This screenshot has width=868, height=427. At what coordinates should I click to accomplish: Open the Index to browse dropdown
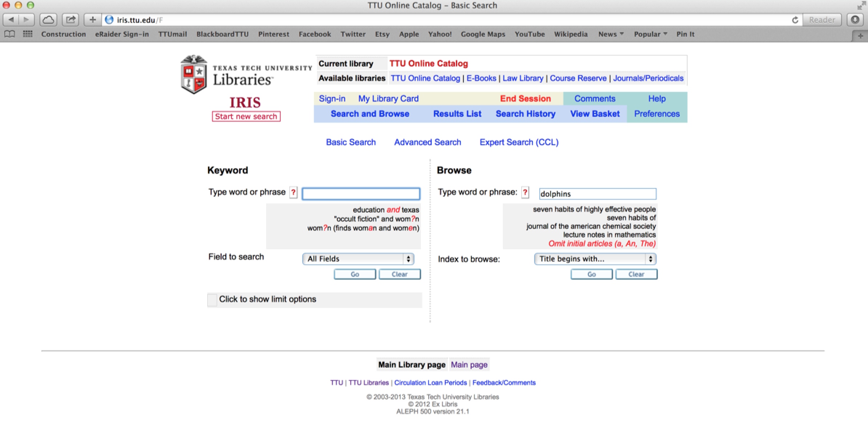click(595, 259)
